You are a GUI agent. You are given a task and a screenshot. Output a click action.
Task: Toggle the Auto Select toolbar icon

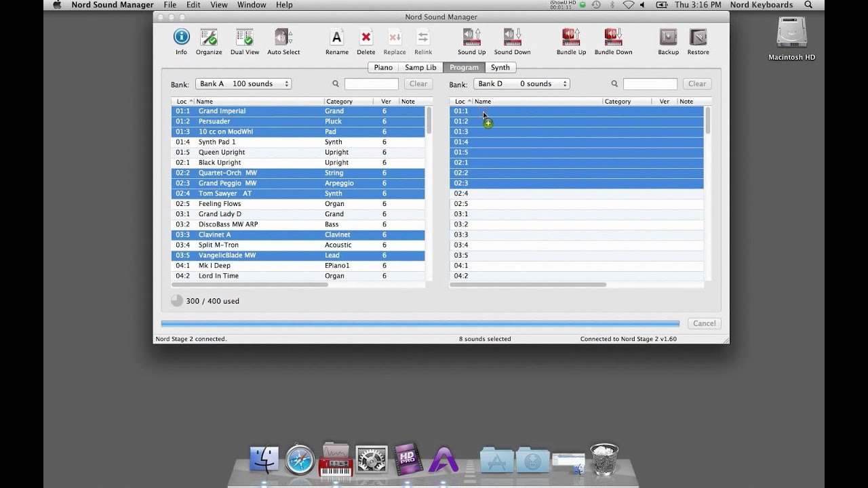click(x=283, y=41)
